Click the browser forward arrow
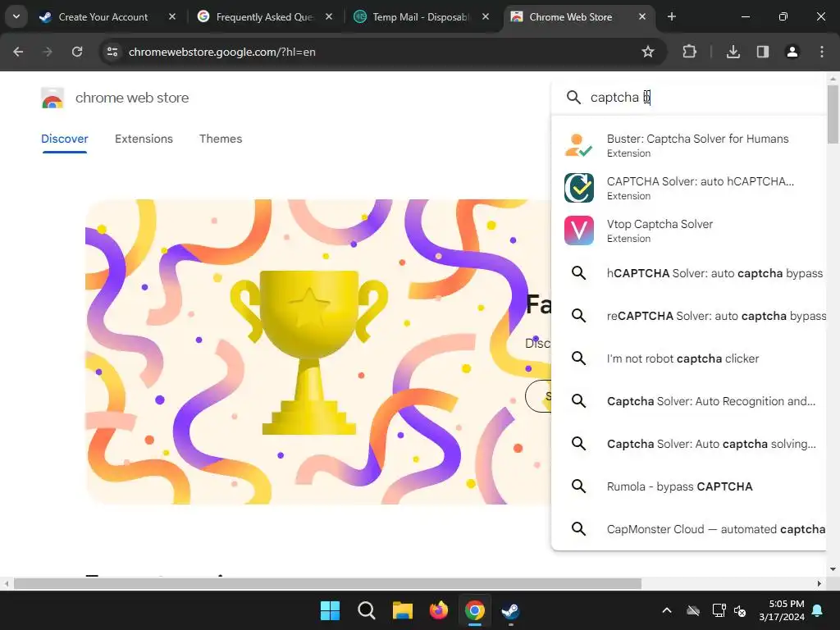This screenshot has height=630, width=840. coord(48,52)
